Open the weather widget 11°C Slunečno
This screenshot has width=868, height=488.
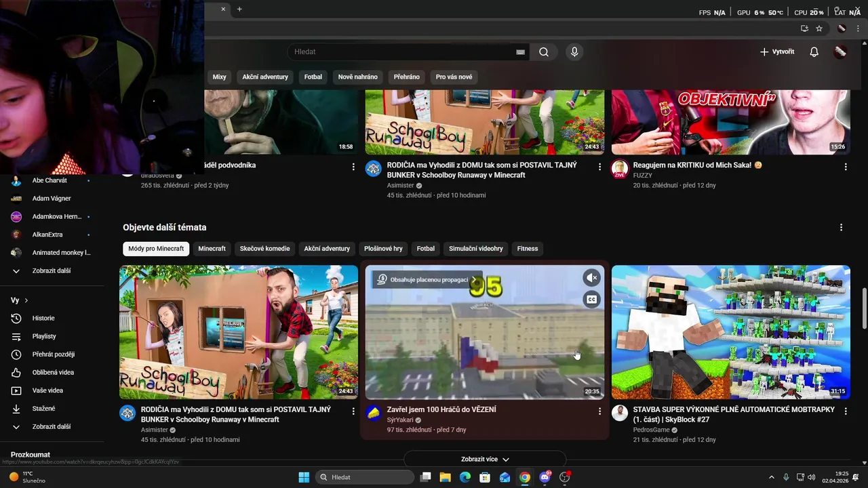point(27,477)
